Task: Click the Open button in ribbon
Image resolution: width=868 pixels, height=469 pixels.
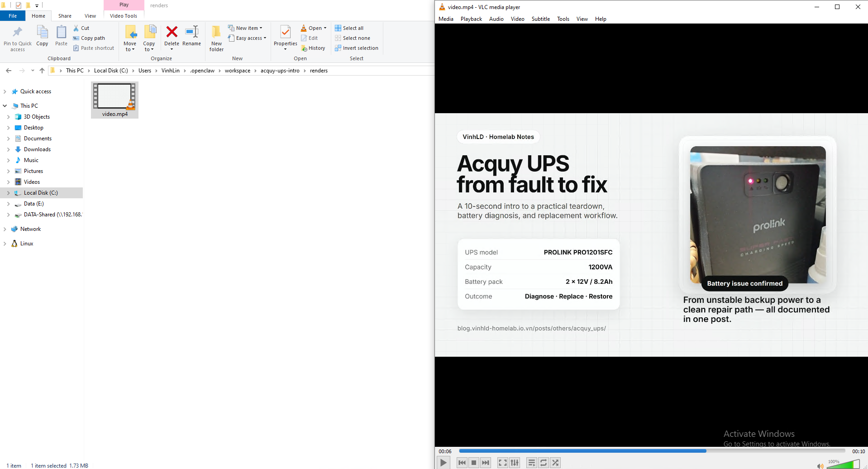Action: coord(311,28)
